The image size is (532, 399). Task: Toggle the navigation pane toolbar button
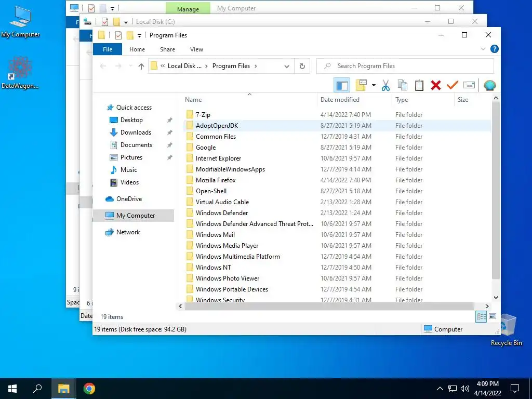point(342,85)
